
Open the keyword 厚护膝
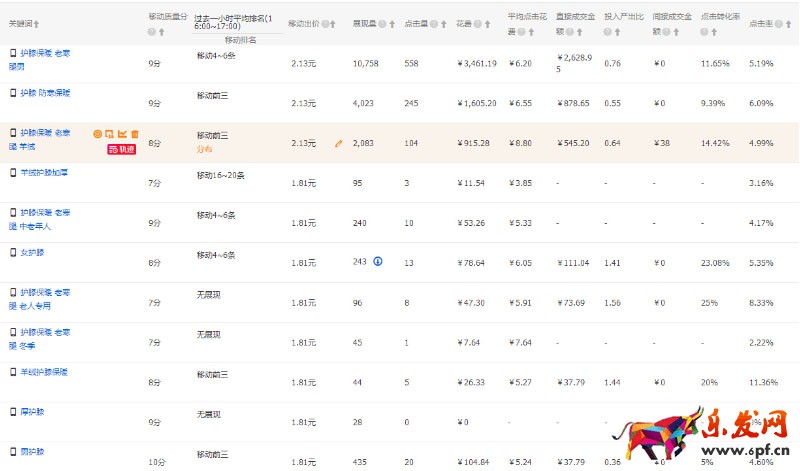32,411
